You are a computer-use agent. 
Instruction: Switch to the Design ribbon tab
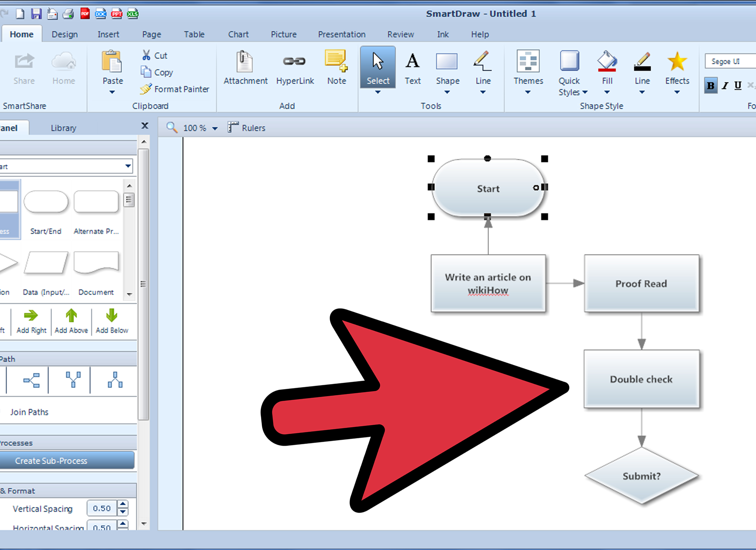[x=65, y=34]
